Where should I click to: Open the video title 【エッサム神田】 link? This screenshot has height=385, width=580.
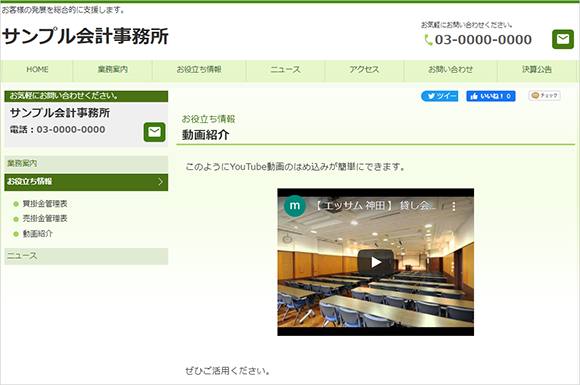click(375, 206)
